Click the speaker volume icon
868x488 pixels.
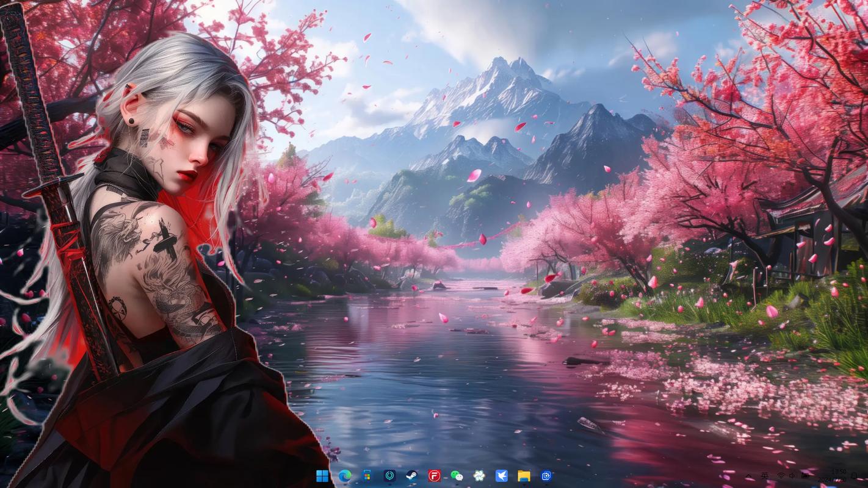[792, 476]
